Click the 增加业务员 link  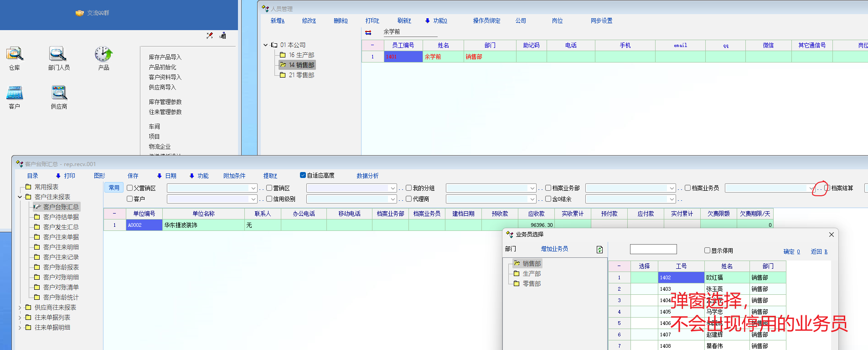(x=554, y=249)
